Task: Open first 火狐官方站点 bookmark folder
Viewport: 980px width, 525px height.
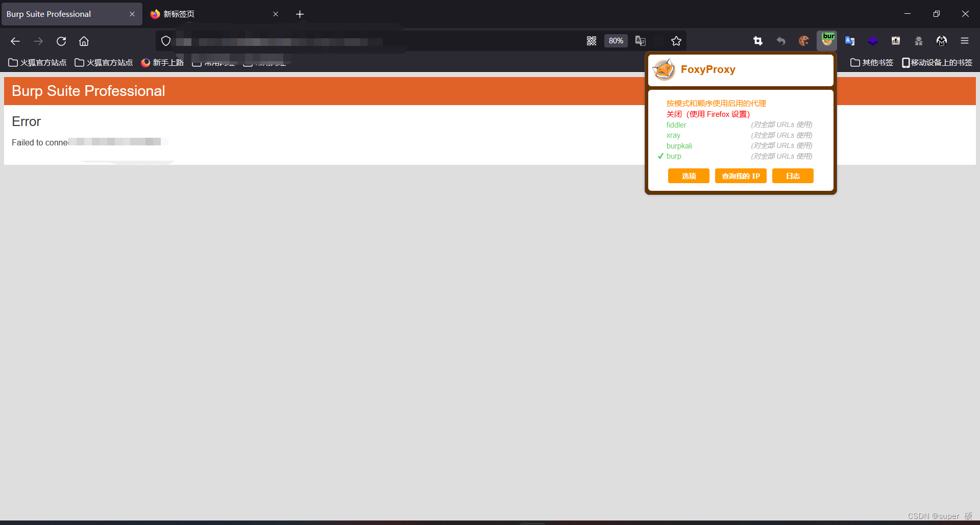Action: [37, 63]
